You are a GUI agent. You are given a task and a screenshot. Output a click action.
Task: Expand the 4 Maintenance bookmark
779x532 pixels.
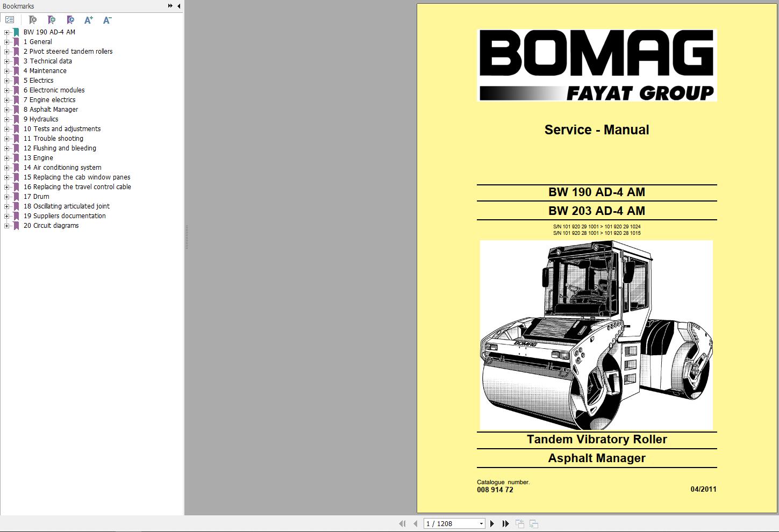[x=6, y=71]
